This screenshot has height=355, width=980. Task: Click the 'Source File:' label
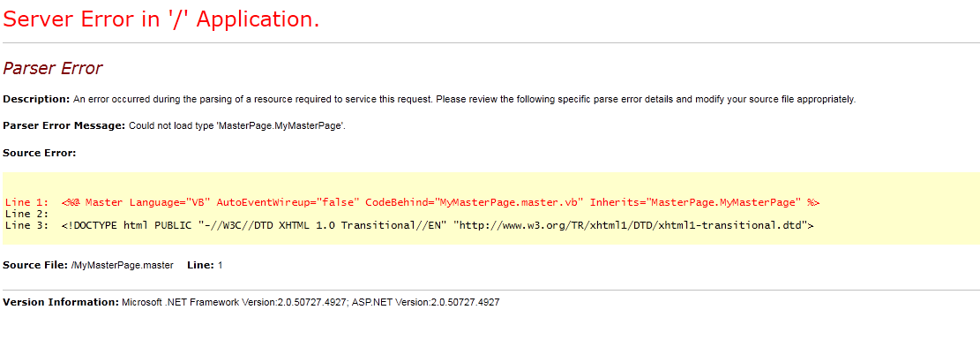35,266
